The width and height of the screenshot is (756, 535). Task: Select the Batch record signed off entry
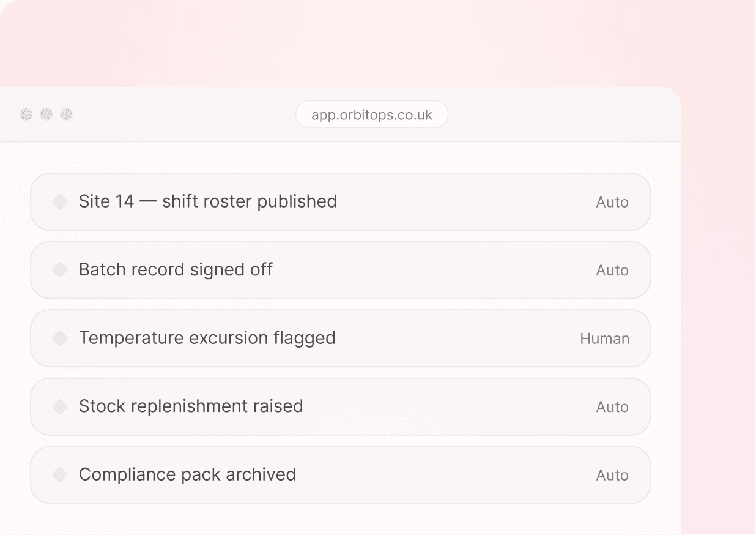(341, 270)
